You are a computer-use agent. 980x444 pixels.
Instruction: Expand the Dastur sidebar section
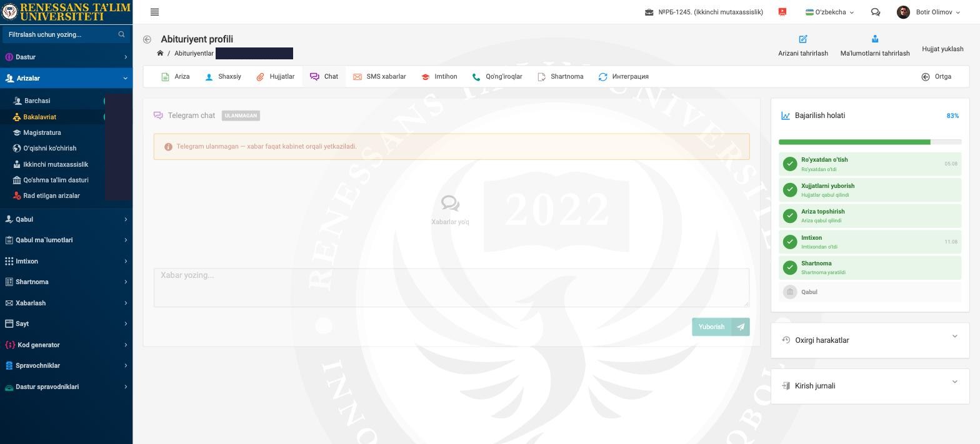66,57
